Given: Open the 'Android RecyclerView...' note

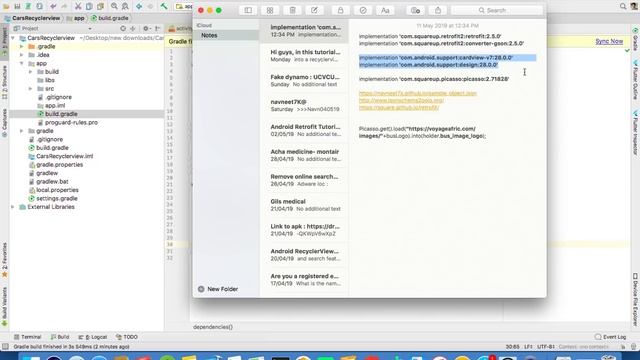Looking at the screenshot, I should coord(304,255).
